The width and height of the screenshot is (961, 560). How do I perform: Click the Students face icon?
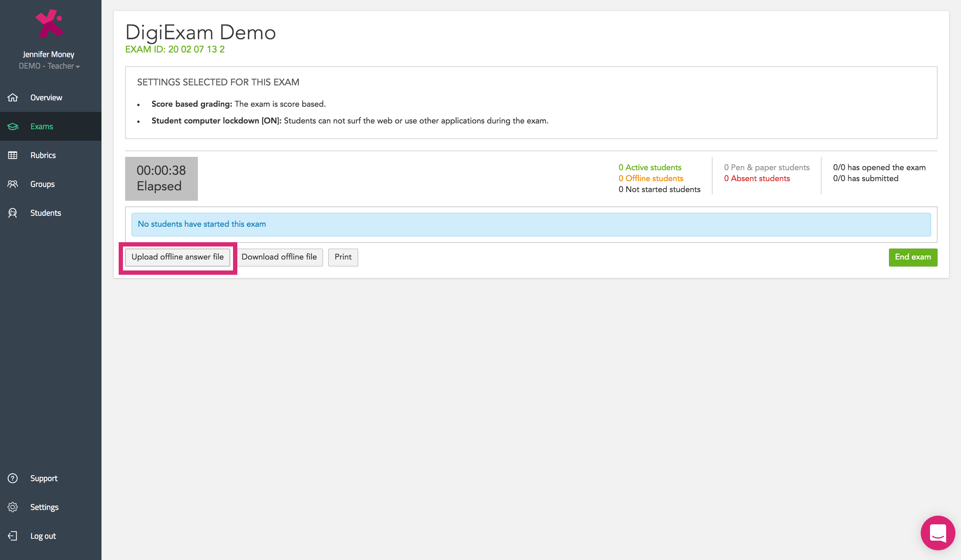pyautogui.click(x=13, y=213)
